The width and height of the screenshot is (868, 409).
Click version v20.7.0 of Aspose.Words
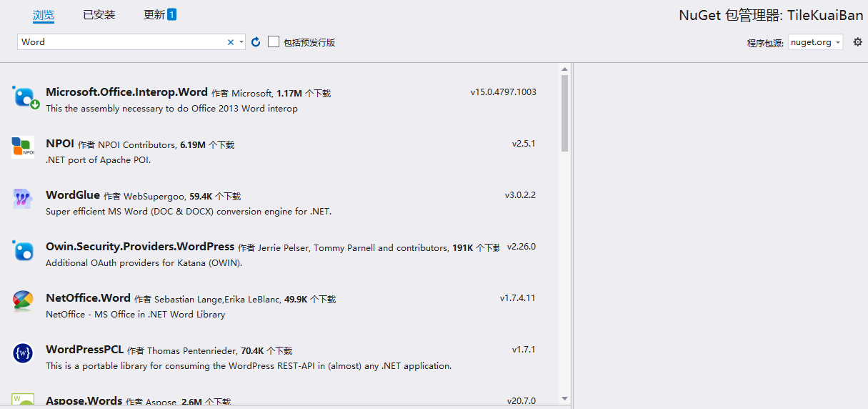[522, 401]
